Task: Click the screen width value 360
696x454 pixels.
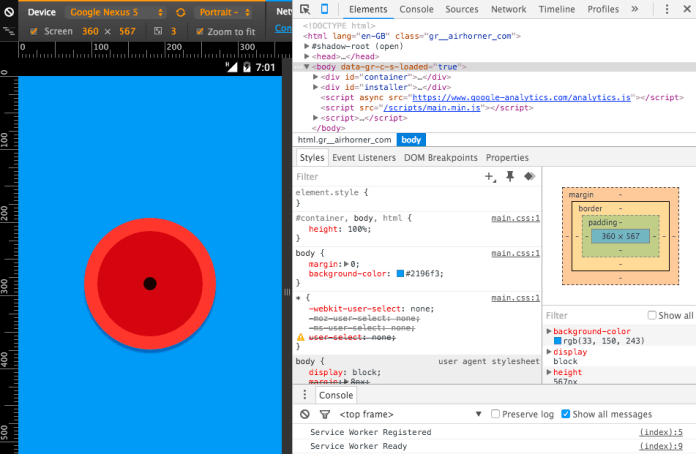Action: click(x=90, y=31)
